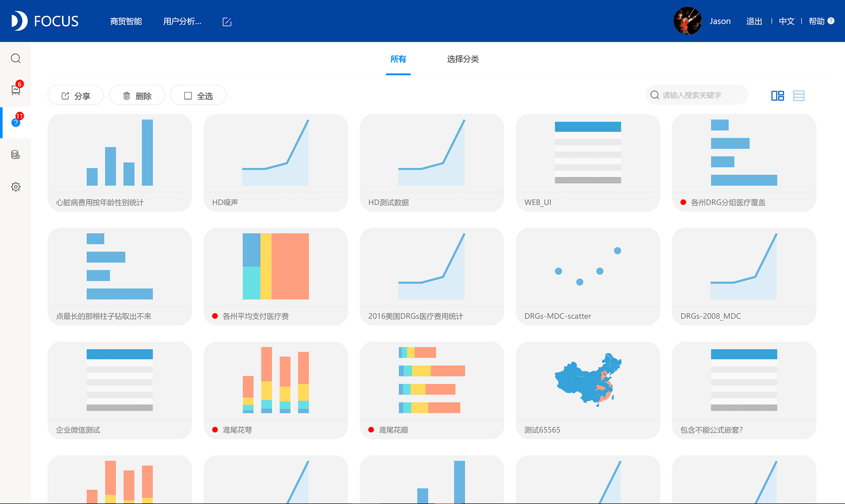Image resolution: width=845 pixels, height=504 pixels.
Task: Open the 商贸智能 top navigation dropdown
Action: tap(125, 20)
